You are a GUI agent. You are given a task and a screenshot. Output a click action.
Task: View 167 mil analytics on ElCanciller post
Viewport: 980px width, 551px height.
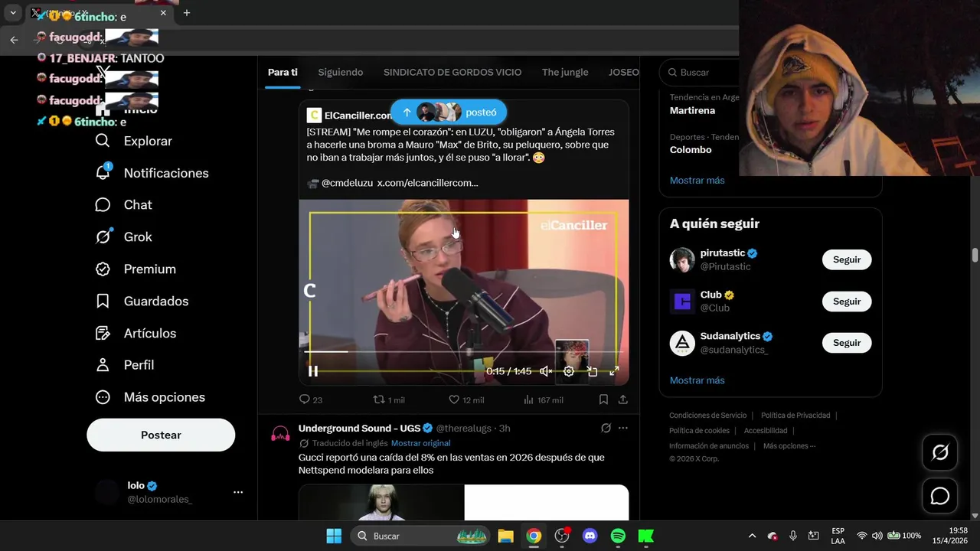coord(543,399)
